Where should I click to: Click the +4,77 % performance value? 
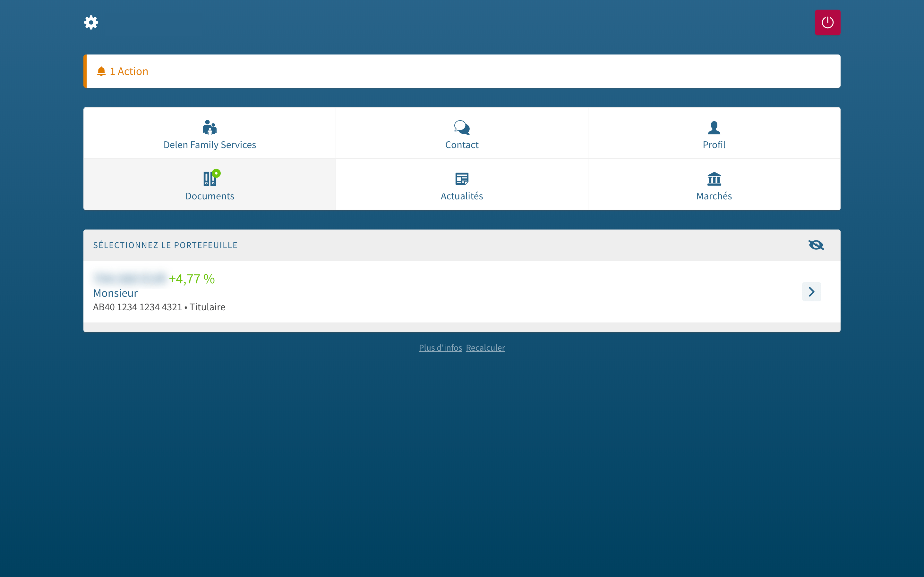[192, 279]
